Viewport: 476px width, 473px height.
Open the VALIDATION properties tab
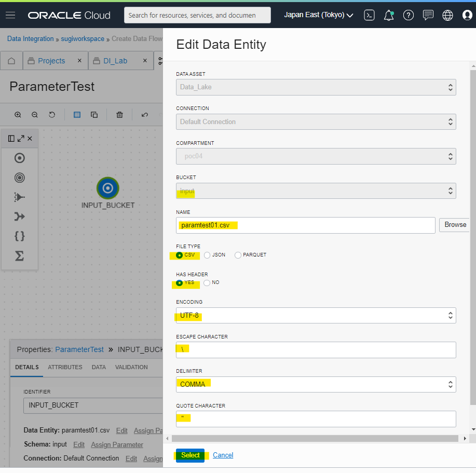[x=131, y=367]
